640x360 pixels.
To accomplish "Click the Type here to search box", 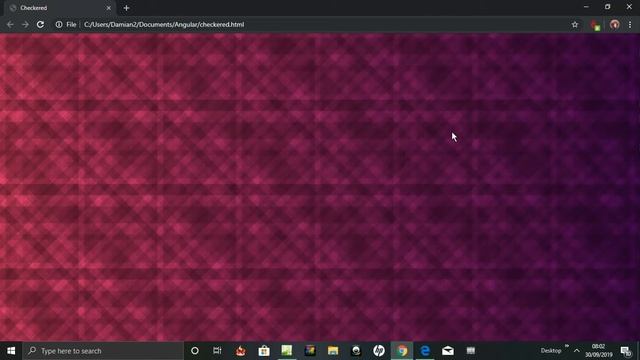I will tap(103, 351).
